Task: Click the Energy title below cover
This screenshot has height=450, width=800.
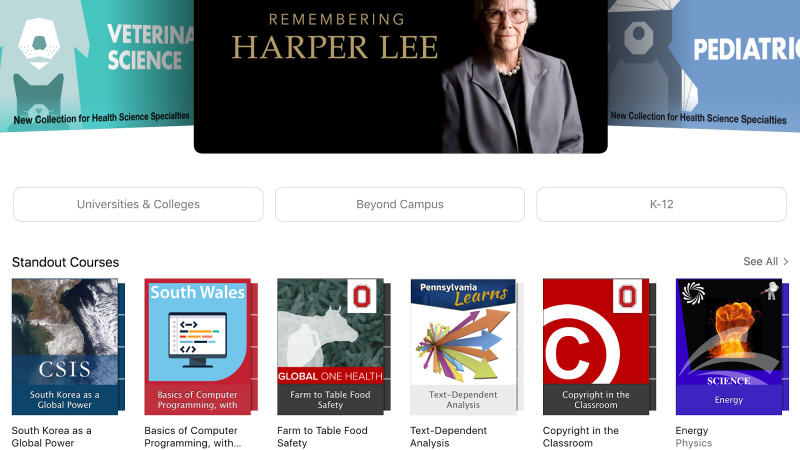Action: (x=692, y=431)
